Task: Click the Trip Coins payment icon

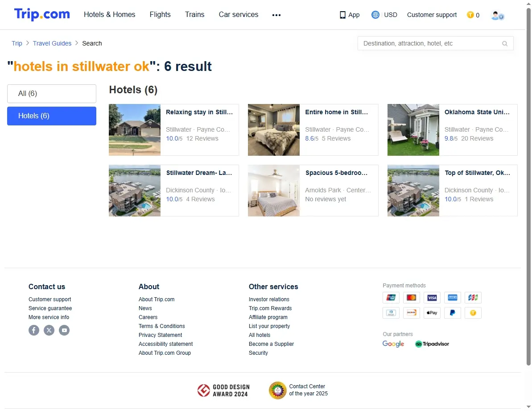Action: (473, 313)
